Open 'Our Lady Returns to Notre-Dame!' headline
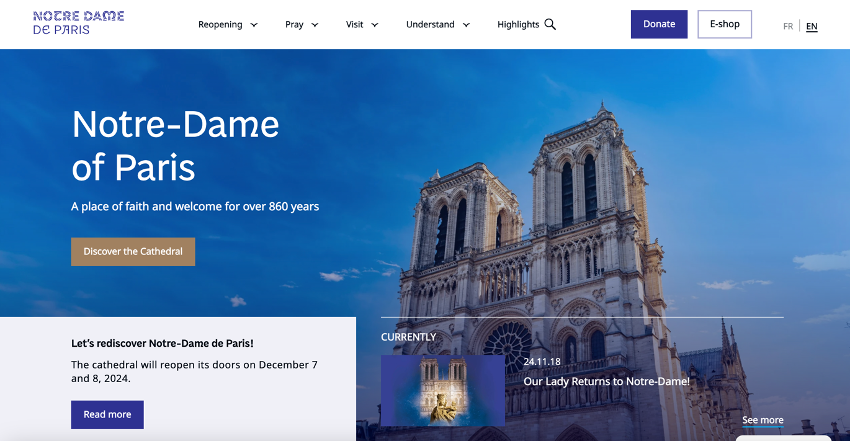The image size is (850, 442). (607, 381)
